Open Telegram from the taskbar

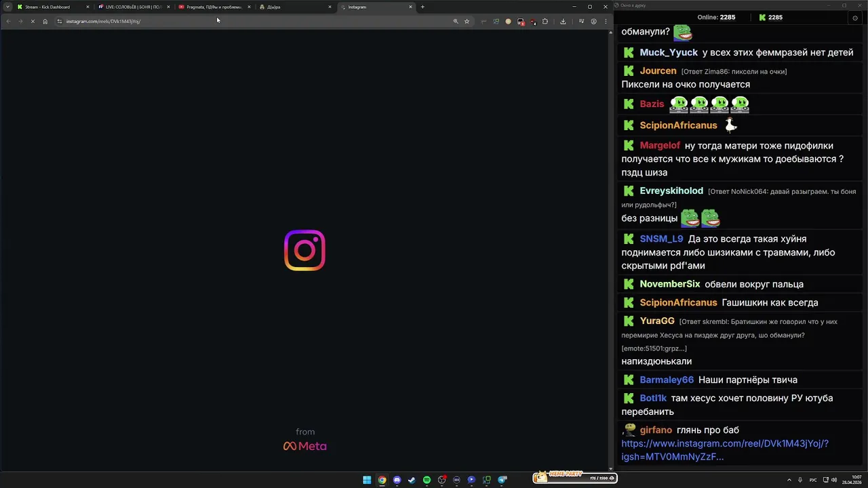coord(502,480)
